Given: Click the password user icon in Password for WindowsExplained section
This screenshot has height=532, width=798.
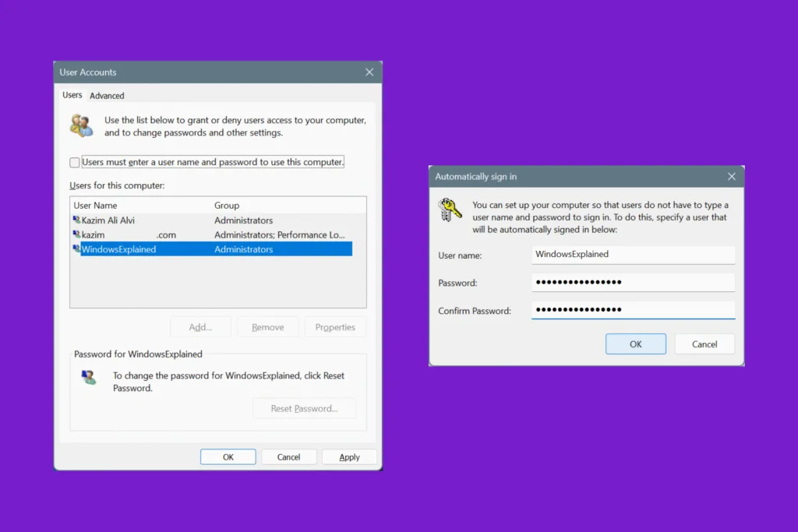Looking at the screenshot, I should tap(89, 377).
